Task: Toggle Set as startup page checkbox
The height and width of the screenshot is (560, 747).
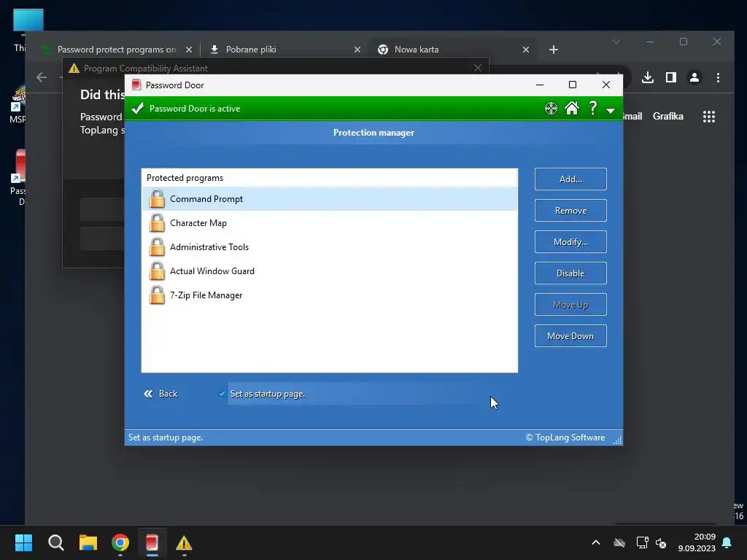Action: click(x=222, y=394)
